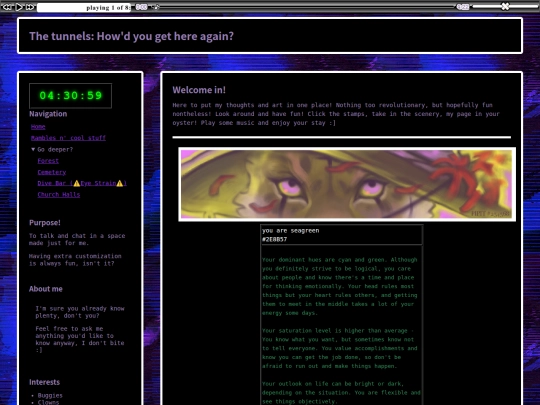The width and height of the screenshot is (540, 405).
Task: Skip to next track in music player
Action: tap(30, 7)
